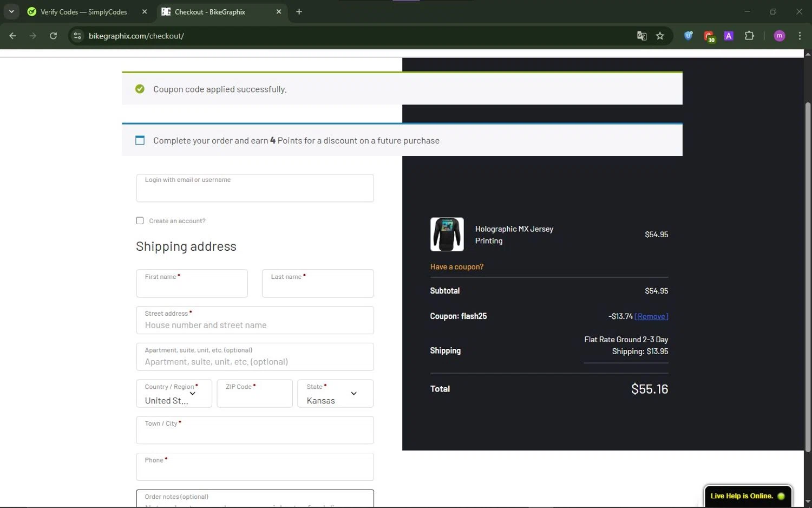Click the address bar URL
Viewport: 812px width, 508px height.
(x=136, y=36)
